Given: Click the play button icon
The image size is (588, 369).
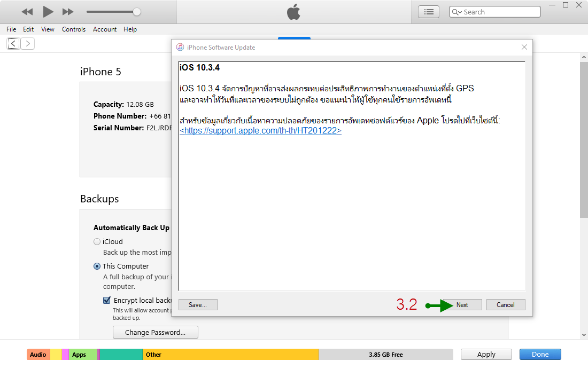Looking at the screenshot, I should (48, 12).
